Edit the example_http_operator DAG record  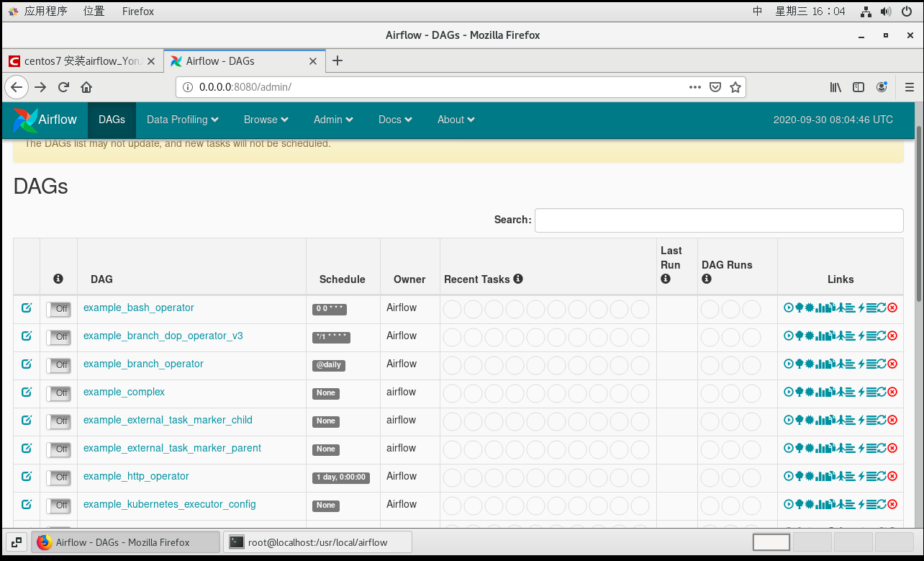pos(27,476)
